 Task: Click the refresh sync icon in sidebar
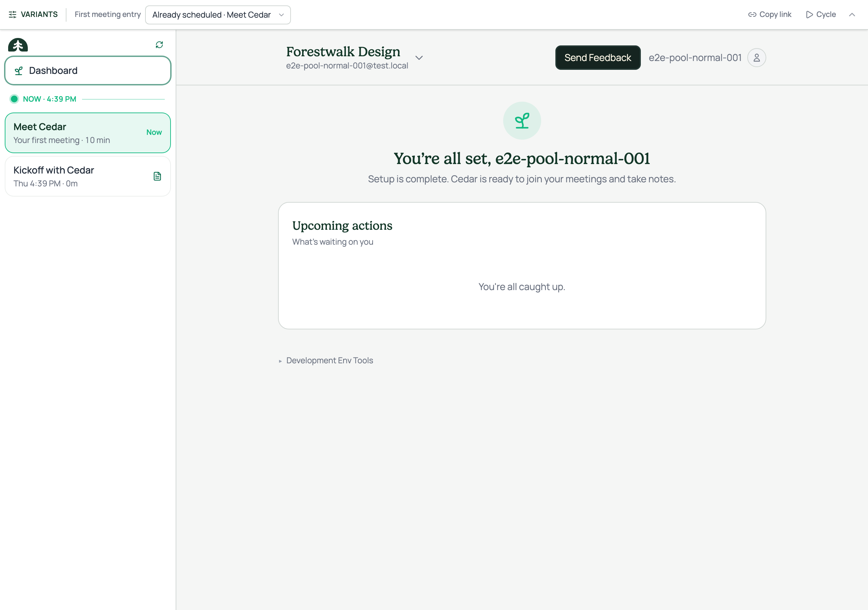coord(159,45)
